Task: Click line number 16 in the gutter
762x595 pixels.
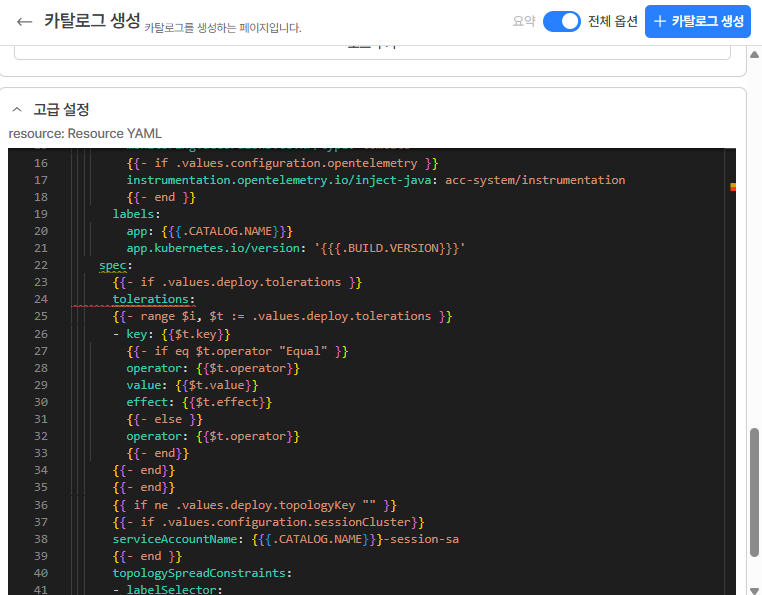Action: 41,163
